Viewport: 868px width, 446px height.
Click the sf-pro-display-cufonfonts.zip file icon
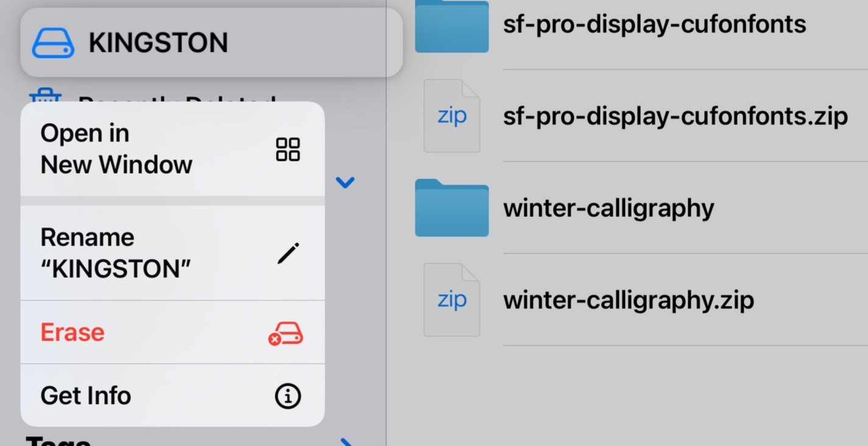pyautogui.click(x=451, y=116)
